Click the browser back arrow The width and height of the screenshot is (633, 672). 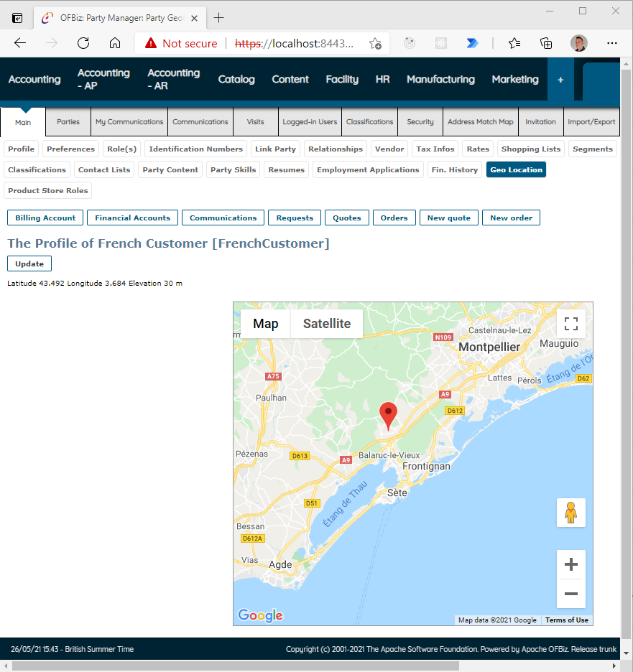click(x=20, y=43)
